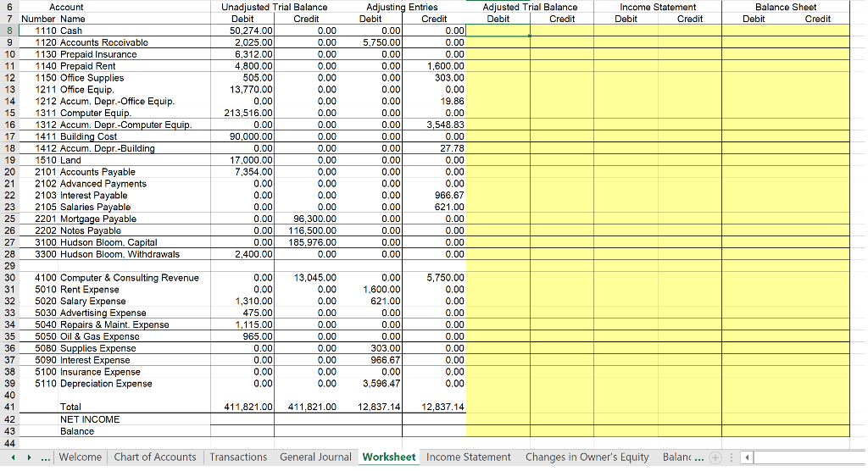
Task: Click Cash debit value 50,274.00
Action: [x=251, y=30]
